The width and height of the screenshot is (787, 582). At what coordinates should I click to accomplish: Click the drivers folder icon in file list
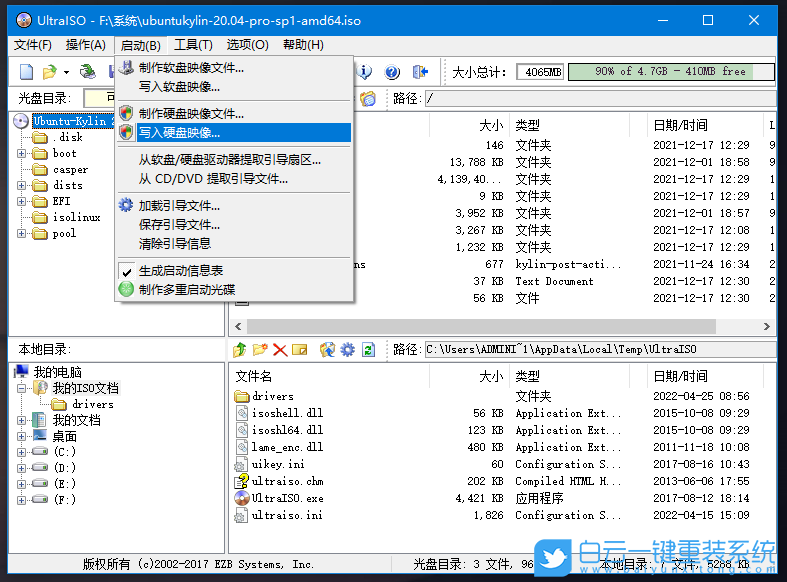[x=241, y=396]
